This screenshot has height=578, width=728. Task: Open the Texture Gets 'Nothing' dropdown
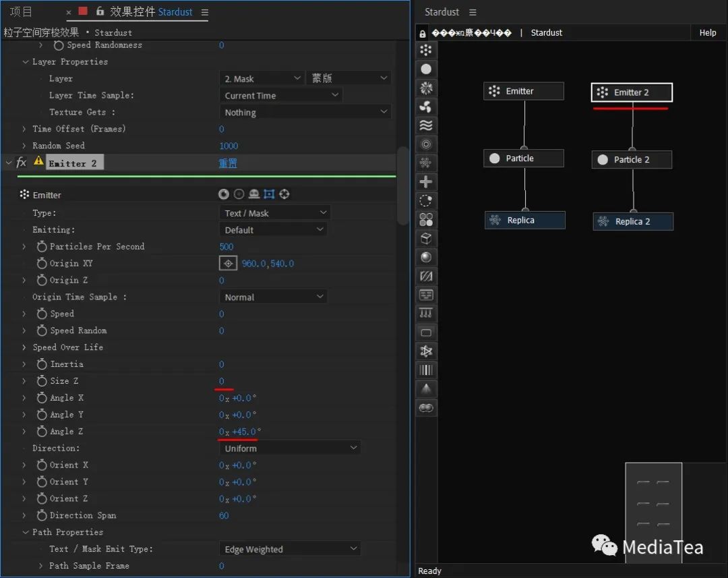(305, 112)
